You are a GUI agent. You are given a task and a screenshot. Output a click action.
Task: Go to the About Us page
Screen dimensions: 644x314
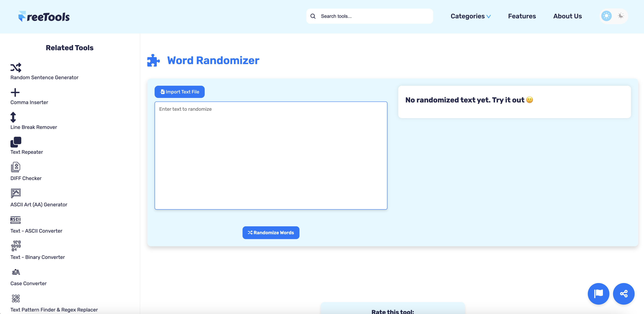pos(567,16)
